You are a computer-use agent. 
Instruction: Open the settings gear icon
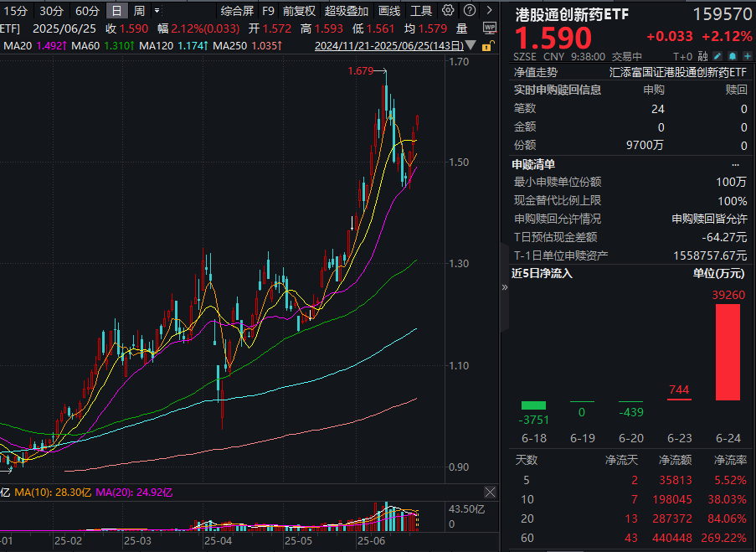[x=447, y=10]
